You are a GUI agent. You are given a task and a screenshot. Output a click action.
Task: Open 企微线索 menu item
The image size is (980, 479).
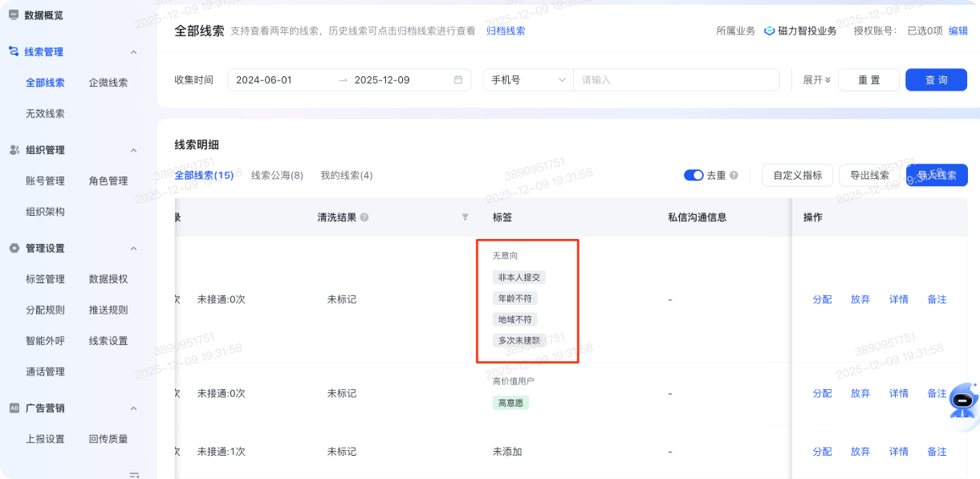pos(108,83)
